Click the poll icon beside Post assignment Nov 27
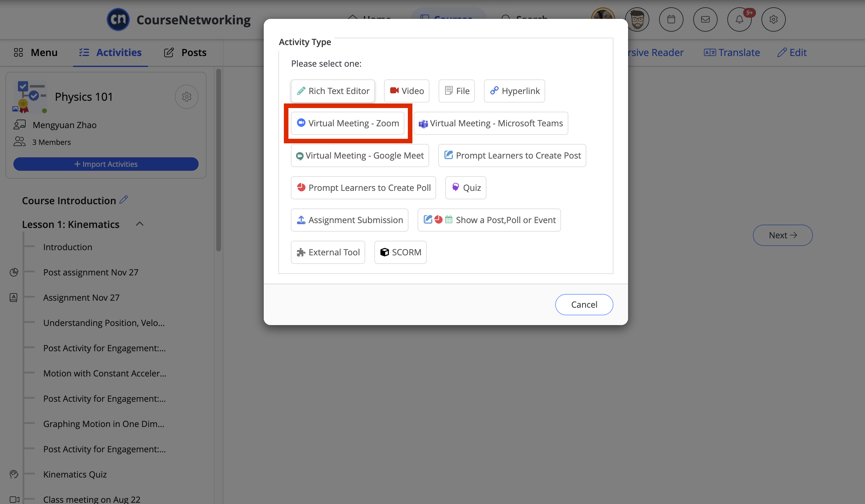Viewport: 865px width, 504px height. click(x=14, y=272)
